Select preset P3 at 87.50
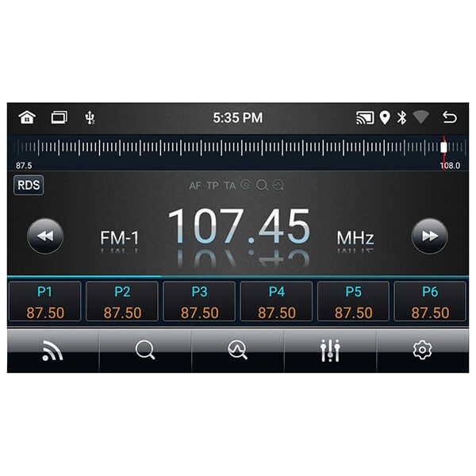This screenshot has width=476, height=476. click(x=199, y=301)
